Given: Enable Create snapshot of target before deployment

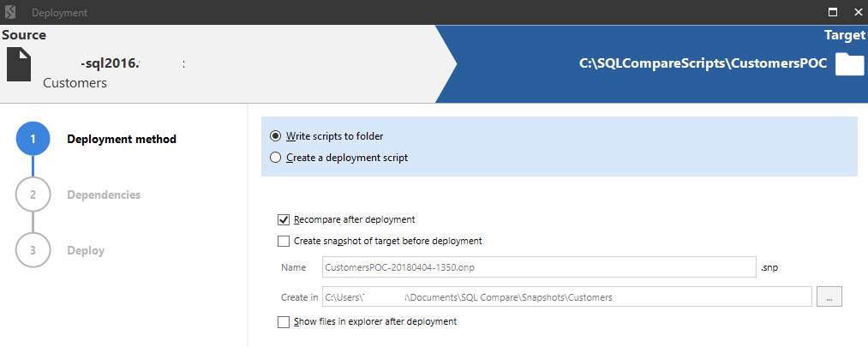Looking at the screenshot, I should click(284, 241).
